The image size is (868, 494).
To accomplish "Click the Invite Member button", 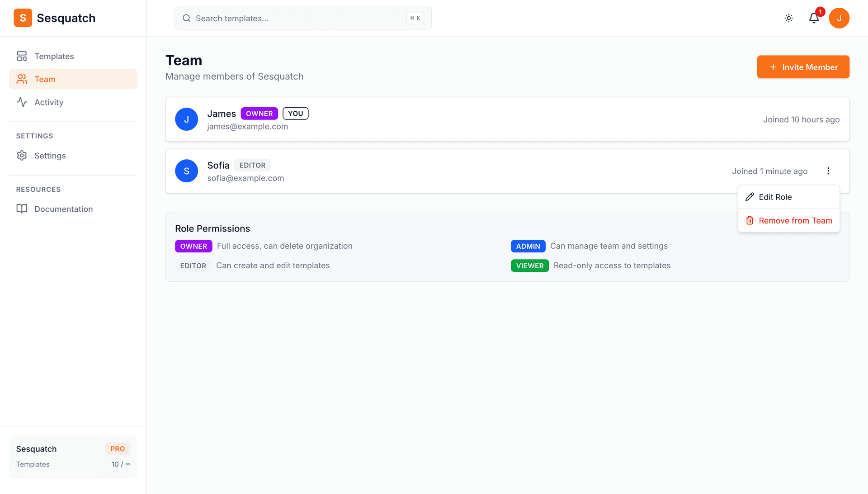I will 803,67.
